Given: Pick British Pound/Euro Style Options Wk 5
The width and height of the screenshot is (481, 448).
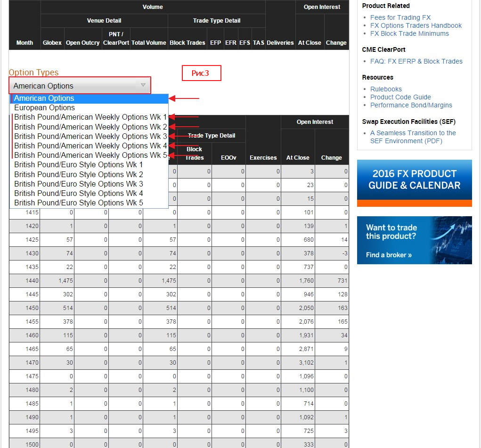Looking at the screenshot, I should coord(89,203).
